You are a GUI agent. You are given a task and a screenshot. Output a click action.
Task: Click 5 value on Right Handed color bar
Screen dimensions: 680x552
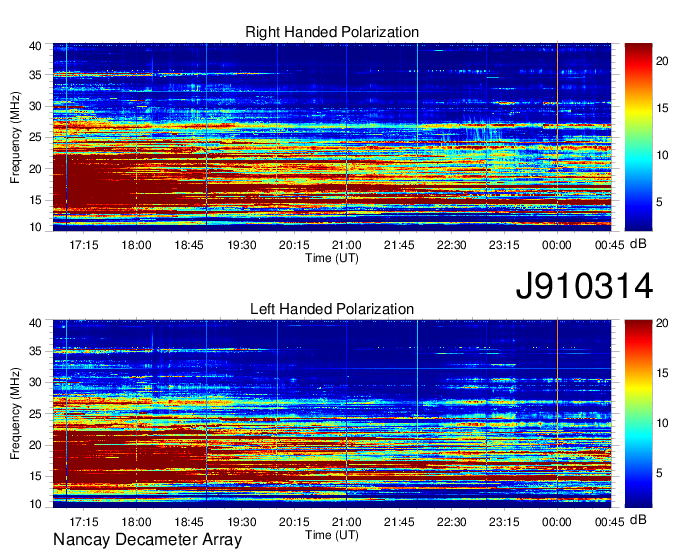[659, 202]
